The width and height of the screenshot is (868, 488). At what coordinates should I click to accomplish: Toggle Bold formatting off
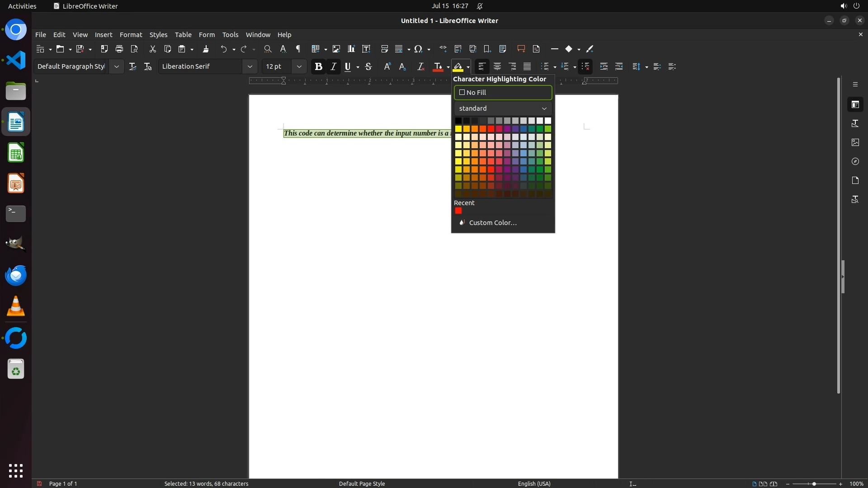(318, 66)
